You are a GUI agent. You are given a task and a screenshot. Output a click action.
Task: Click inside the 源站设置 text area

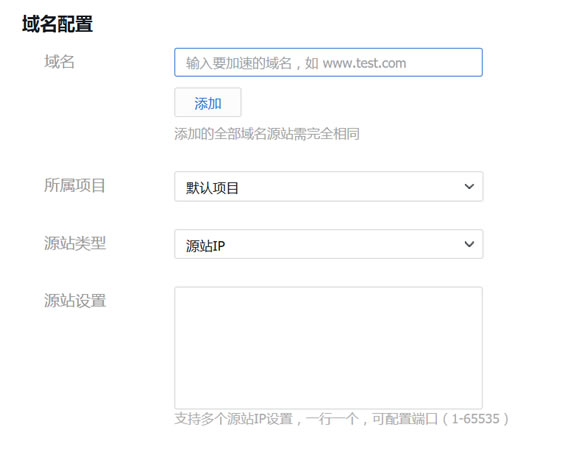coord(328,348)
